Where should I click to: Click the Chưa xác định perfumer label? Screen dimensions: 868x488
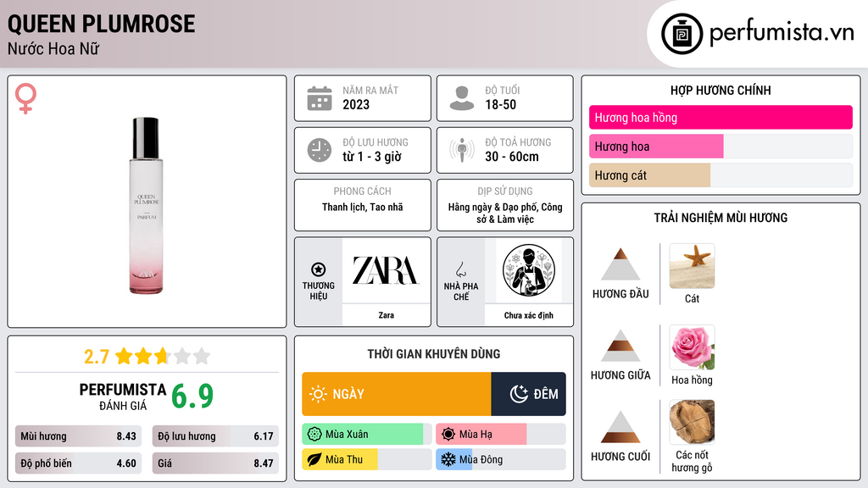[528, 315]
